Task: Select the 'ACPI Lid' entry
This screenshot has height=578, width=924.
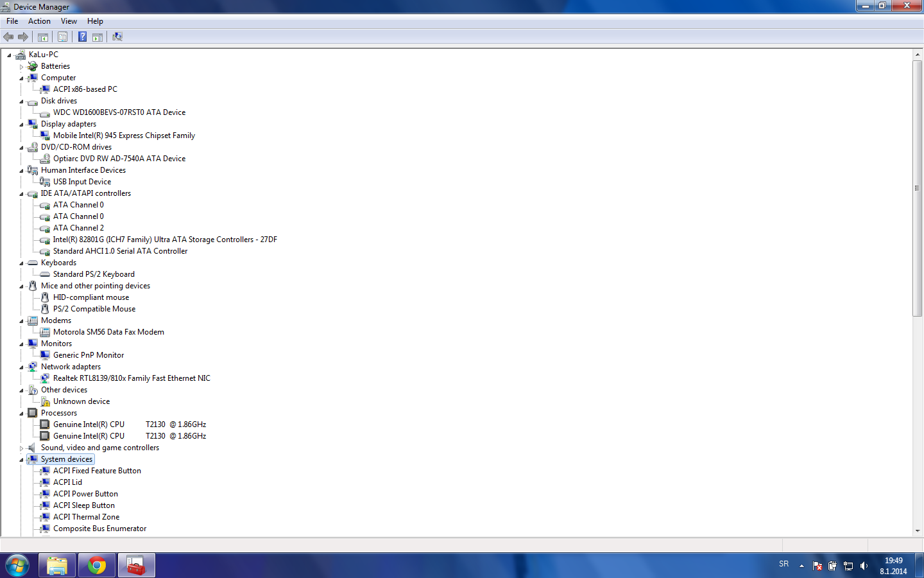Action: coord(67,482)
